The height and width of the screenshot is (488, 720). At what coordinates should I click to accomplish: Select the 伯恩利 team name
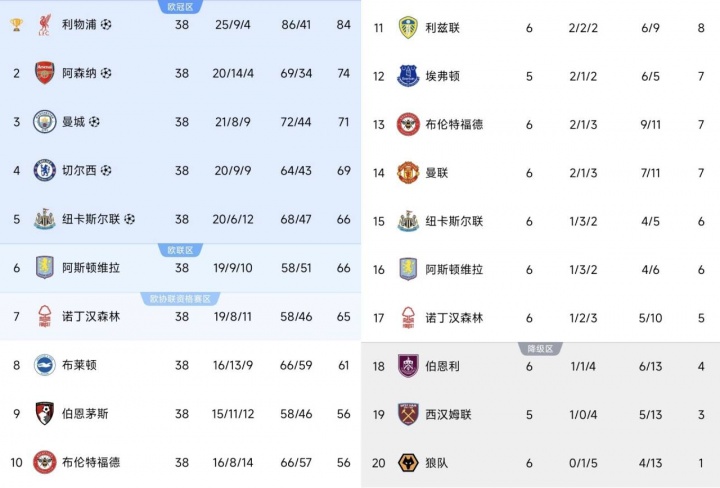click(440, 366)
